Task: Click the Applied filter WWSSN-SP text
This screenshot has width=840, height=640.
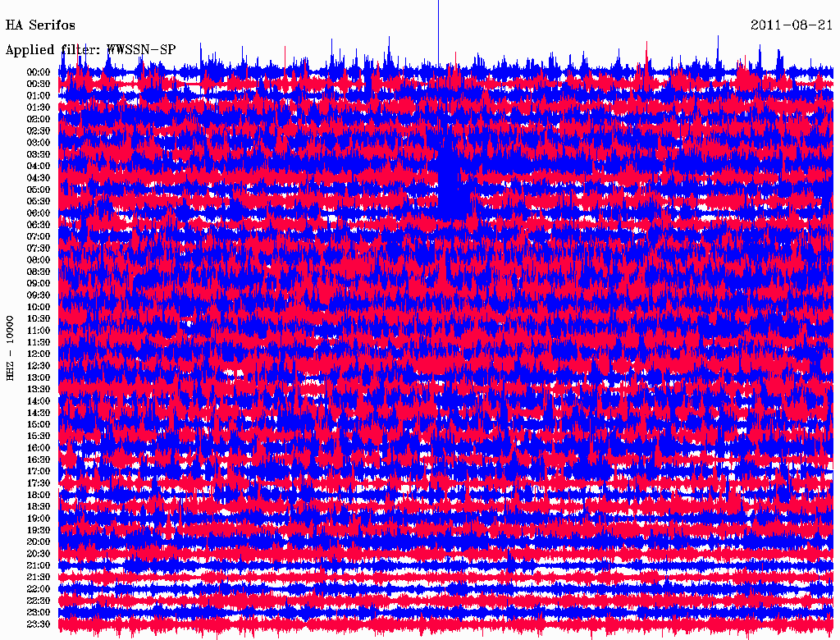Action: pyautogui.click(x=90, y=50)
